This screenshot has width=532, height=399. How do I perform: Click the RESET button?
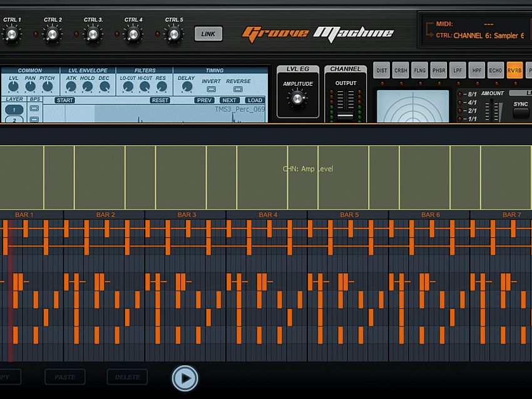click(160, 100)
